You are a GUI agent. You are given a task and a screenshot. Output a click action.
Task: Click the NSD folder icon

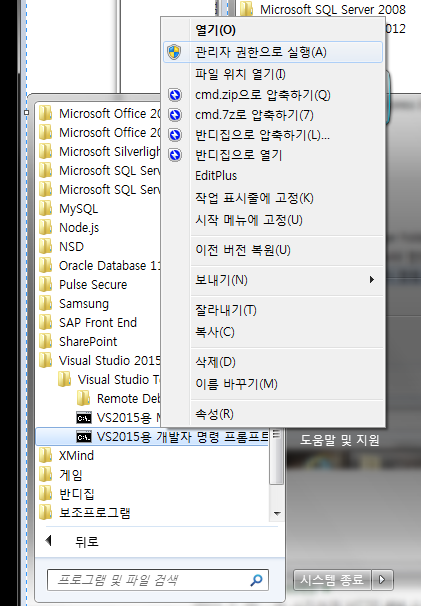46,247
